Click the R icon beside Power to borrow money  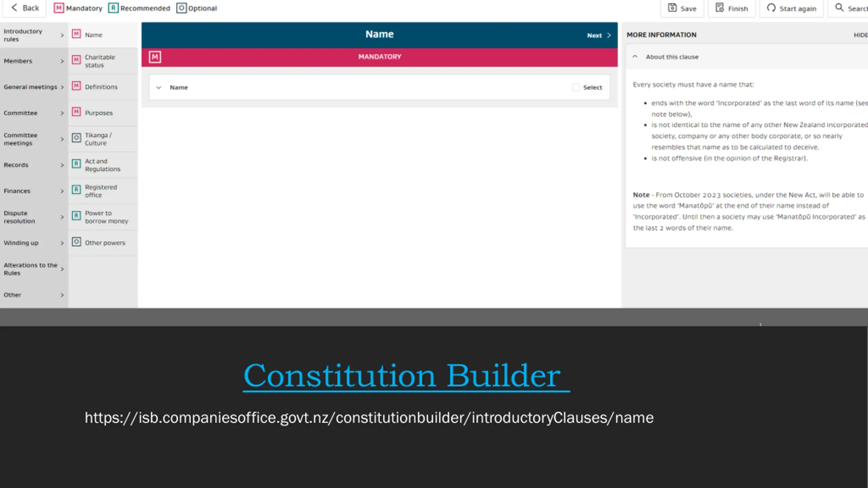point(77,216)
